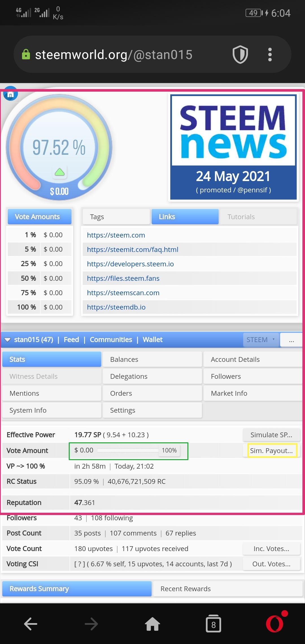Open the Followers tab
Viewport: 305px width, 644px height.
coord(253,376)
